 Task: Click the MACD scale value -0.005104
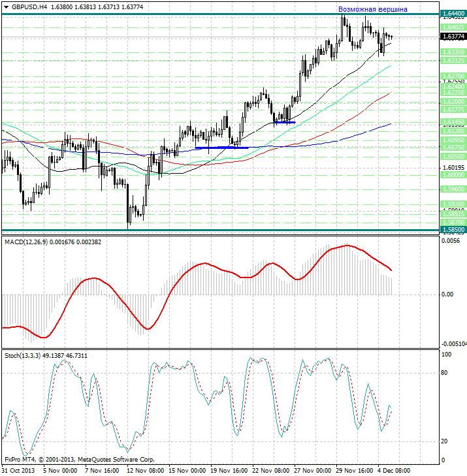[x=454, y=344]
